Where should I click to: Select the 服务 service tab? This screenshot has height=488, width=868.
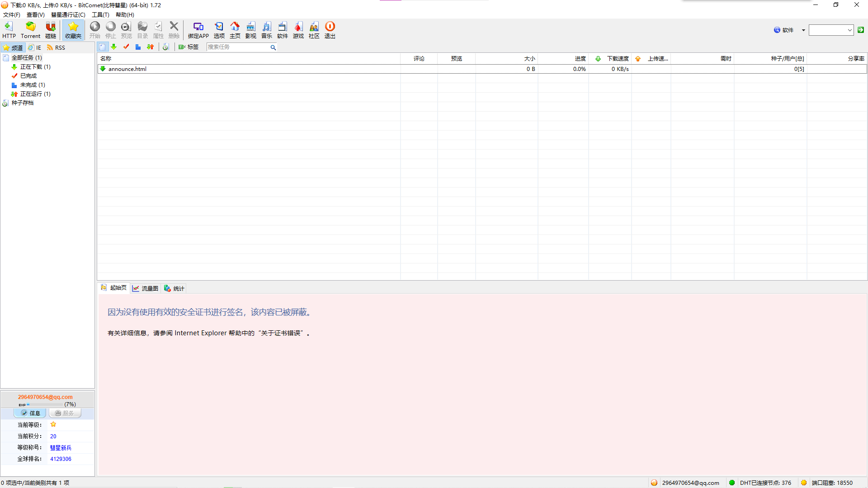pyautogui.click(x=65, y=413)
